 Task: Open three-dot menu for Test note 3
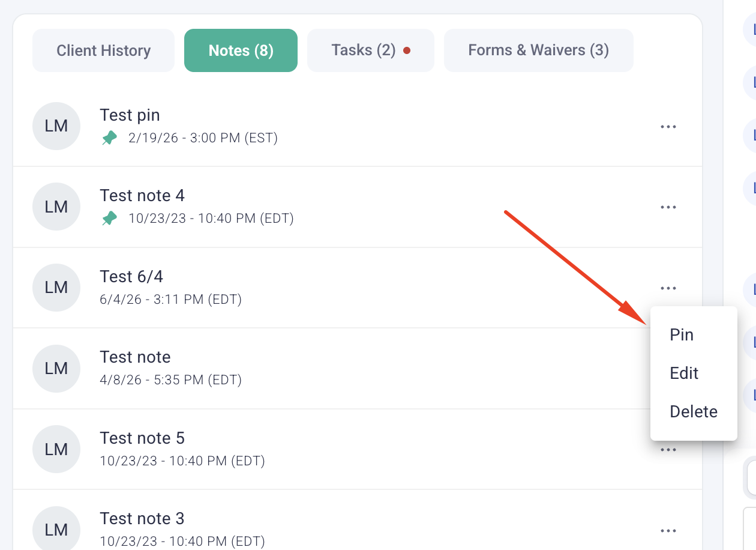[x=668, y=531]
